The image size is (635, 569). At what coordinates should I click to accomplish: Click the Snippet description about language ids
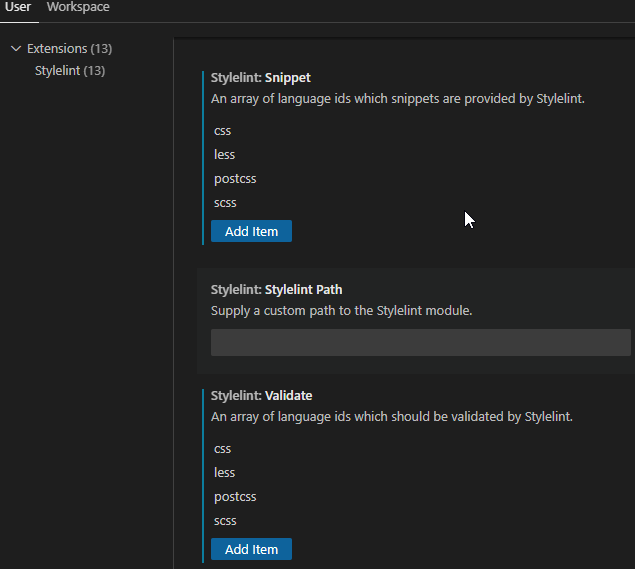click(397, 99)
